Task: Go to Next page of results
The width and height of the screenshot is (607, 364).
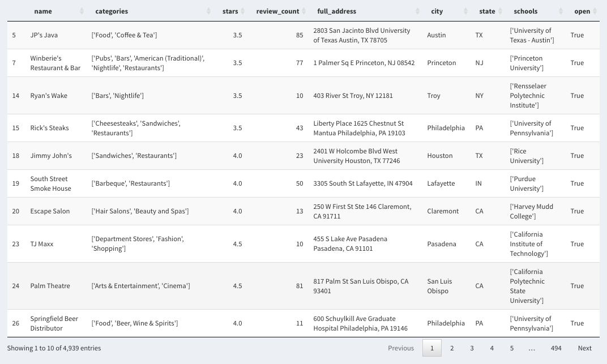Action: [x=584, y=348]
